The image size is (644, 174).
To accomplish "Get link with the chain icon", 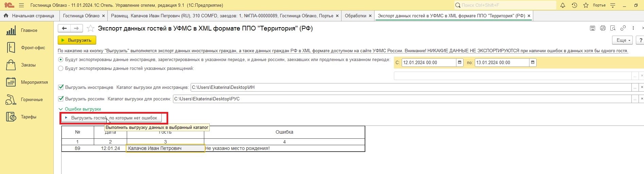I will (x=623, y=28).
